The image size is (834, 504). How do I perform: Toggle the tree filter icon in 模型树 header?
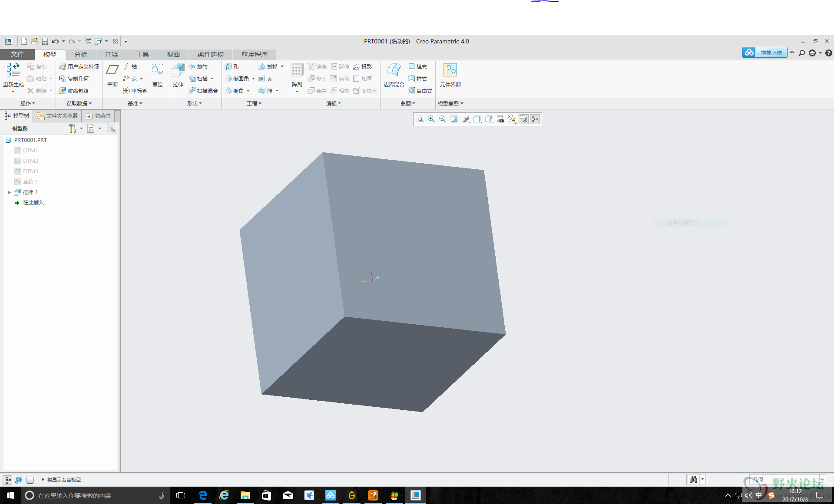[x=111, y=128]
